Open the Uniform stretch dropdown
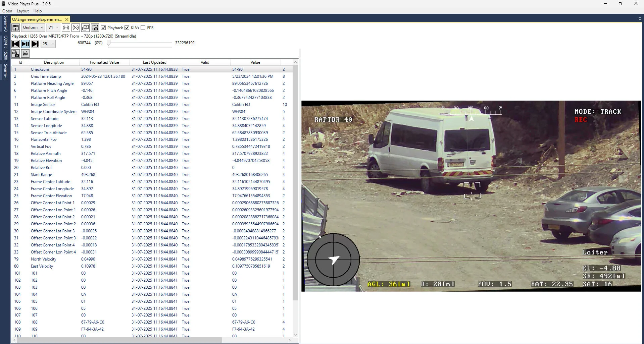644x344 pixels. tap(33, 28)
